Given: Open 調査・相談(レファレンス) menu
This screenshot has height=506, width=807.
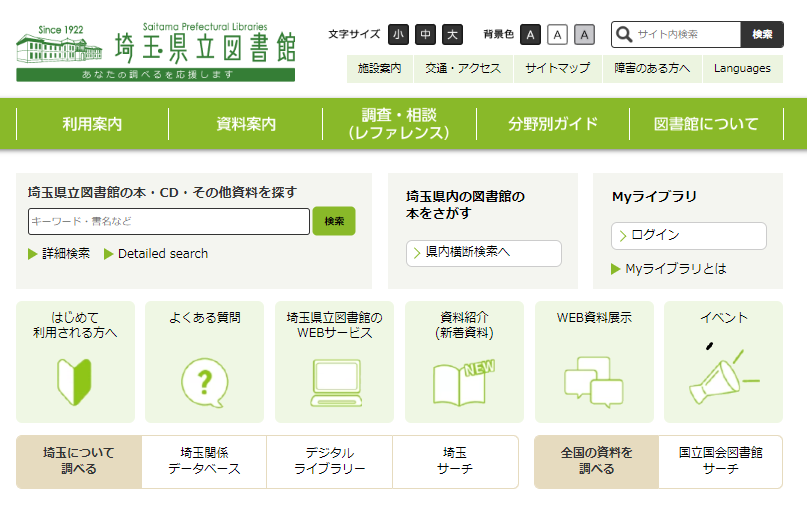Looking at the screenshot, I should click(399, 124).
